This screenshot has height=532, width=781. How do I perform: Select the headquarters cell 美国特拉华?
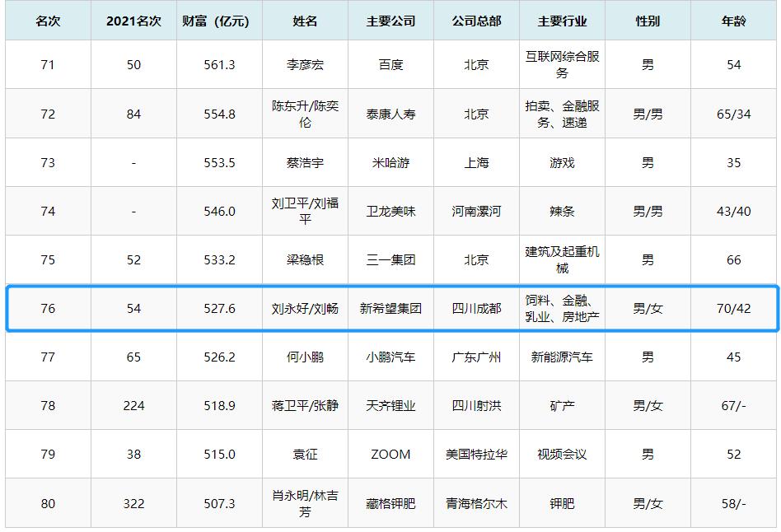pyautogui.click(x=476, y=455)
